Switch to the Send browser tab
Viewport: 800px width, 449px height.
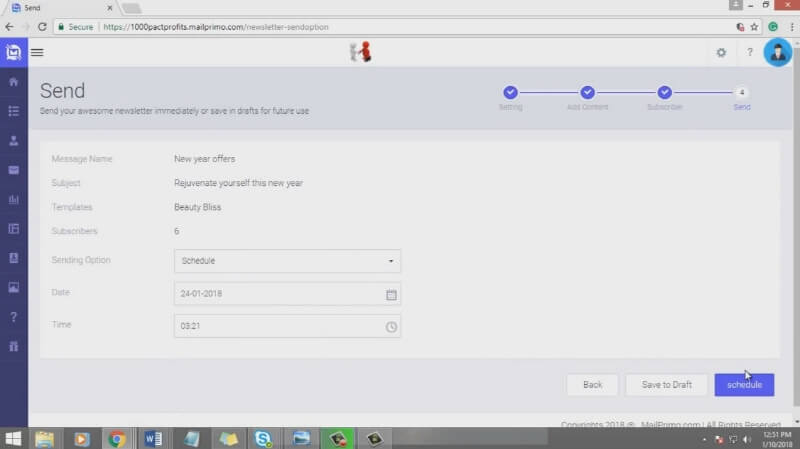click(61, 8)
